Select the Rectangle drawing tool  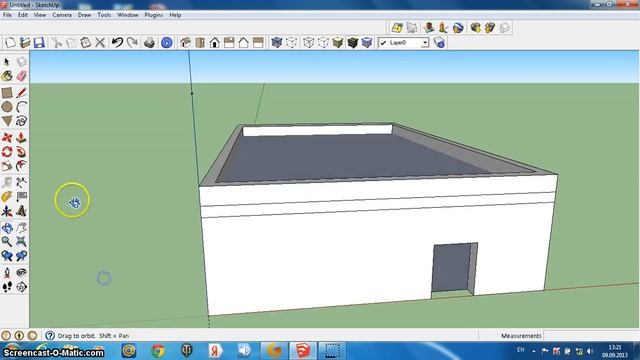(7, 93)
